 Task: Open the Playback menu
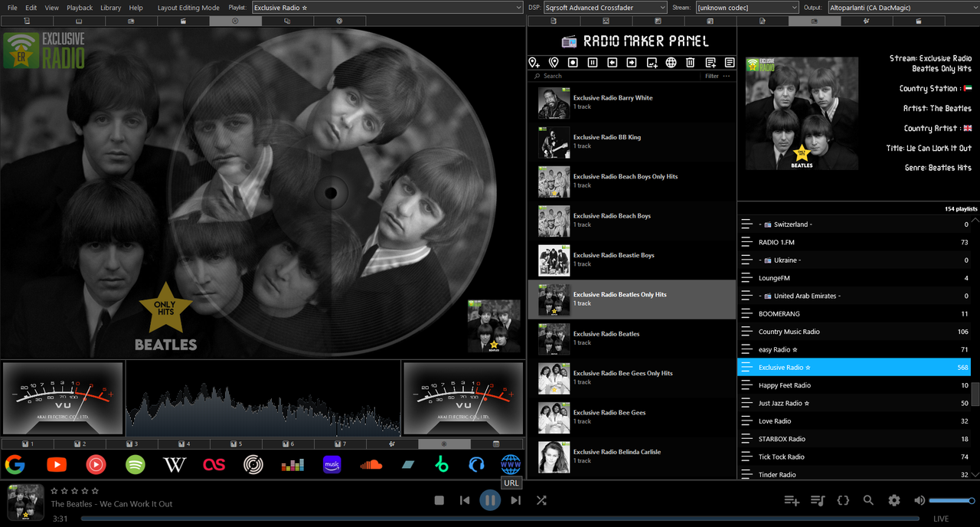pos(80,8)
